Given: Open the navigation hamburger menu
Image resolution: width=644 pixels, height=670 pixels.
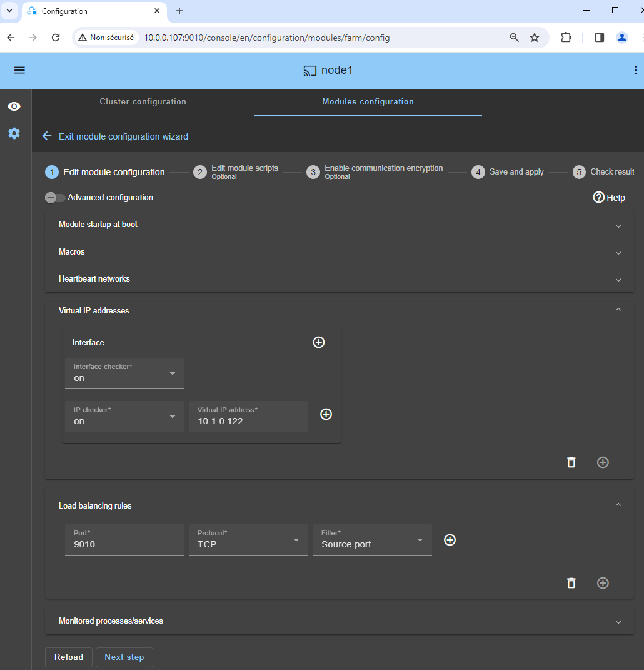Looking at the screenshot, I should tap(19, 69).
